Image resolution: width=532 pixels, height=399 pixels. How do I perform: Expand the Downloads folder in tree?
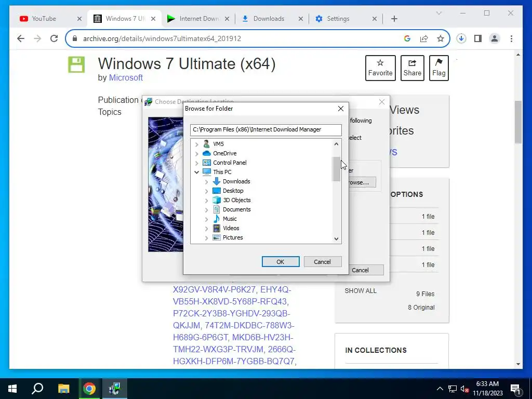tap(206, 182)
